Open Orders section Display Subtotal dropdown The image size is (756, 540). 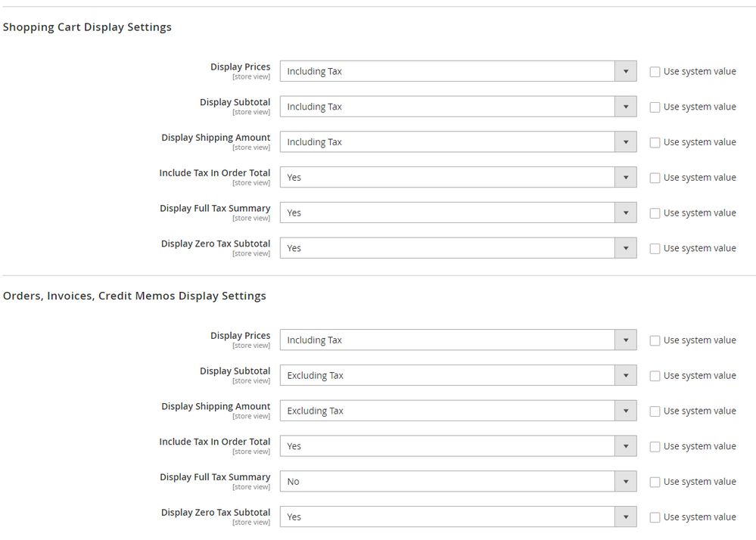click(458, 376)
